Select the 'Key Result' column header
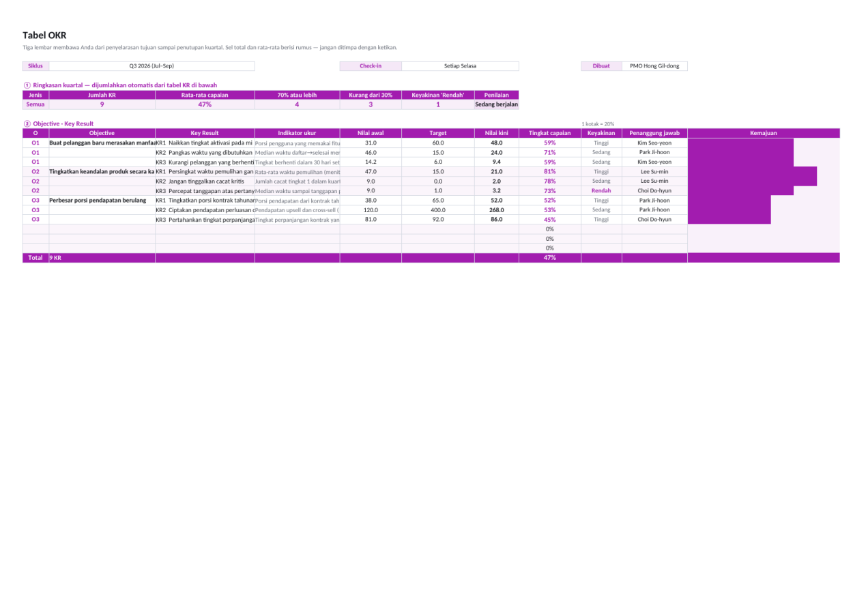Image resolution: width=868 pixels, height=614 pixels. [205, 133]
